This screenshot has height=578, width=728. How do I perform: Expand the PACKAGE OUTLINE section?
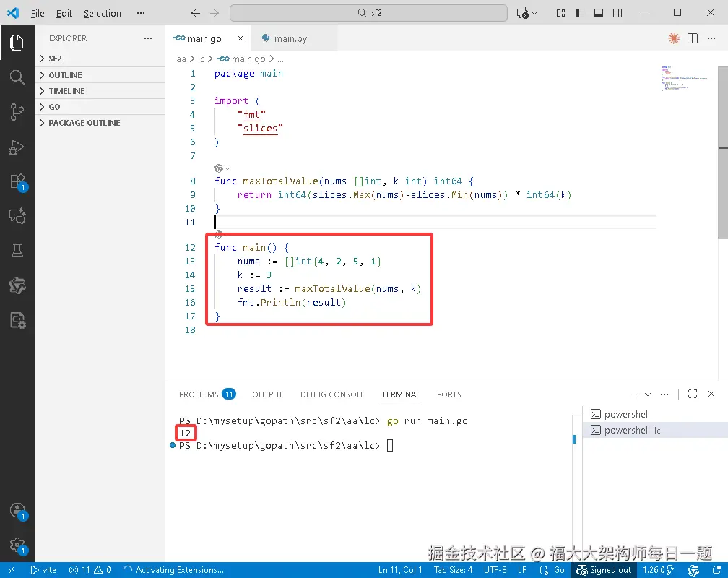(x=100, y=123)
